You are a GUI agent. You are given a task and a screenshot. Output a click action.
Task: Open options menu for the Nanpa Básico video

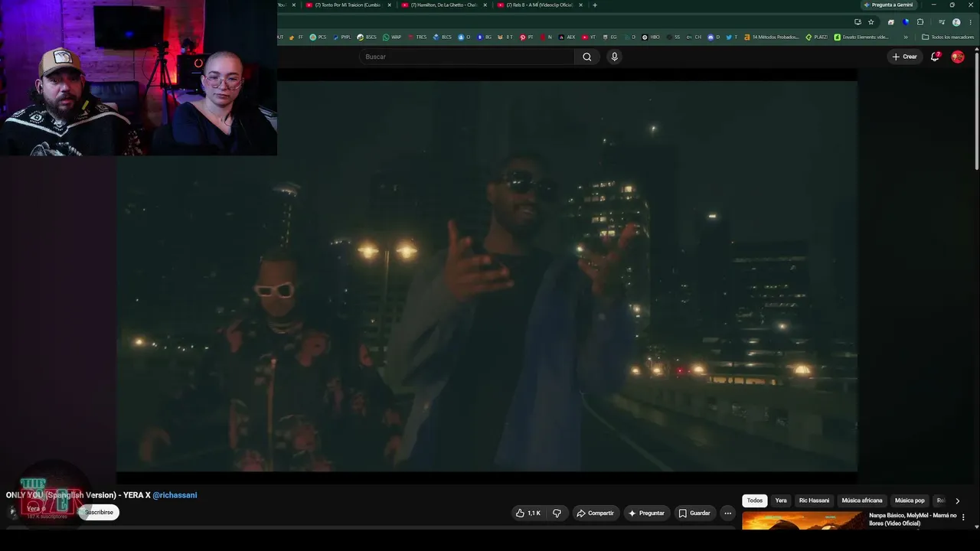[x=963, y=517]
